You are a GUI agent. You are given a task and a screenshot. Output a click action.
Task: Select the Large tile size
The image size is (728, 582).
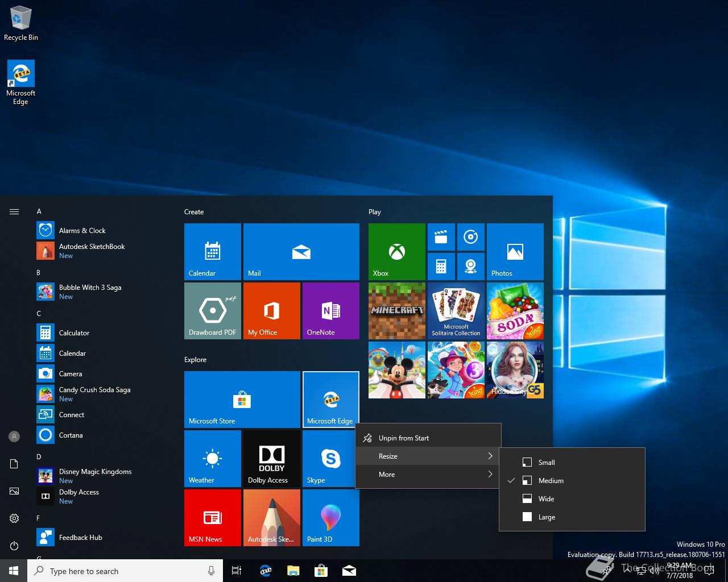pos(572,517)
